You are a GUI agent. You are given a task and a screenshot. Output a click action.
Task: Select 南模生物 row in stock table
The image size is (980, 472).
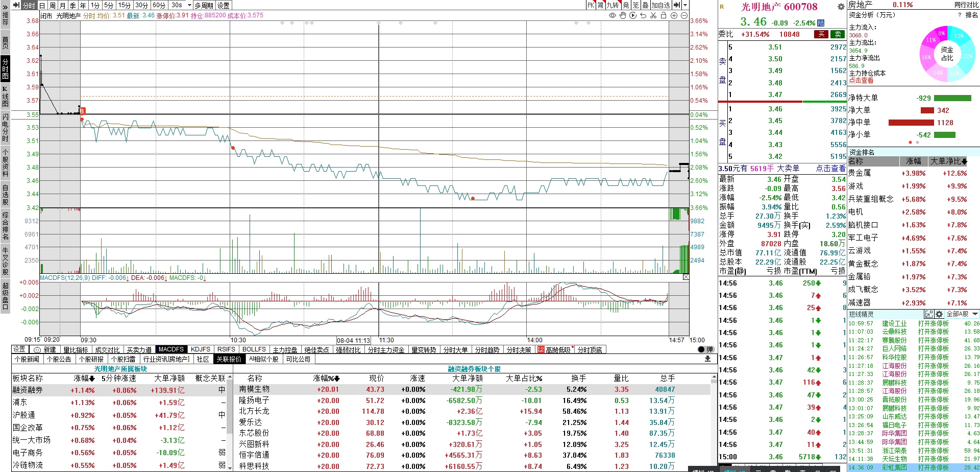coord(471,389)
